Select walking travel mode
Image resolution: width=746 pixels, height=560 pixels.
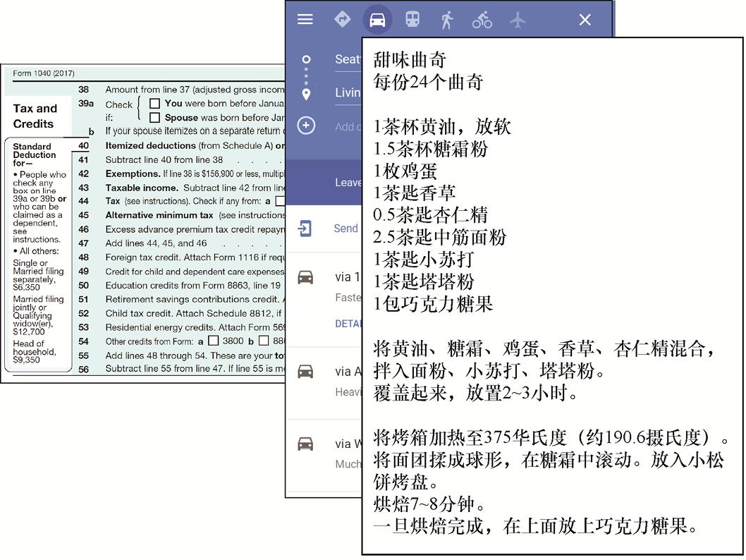[446, 20]
